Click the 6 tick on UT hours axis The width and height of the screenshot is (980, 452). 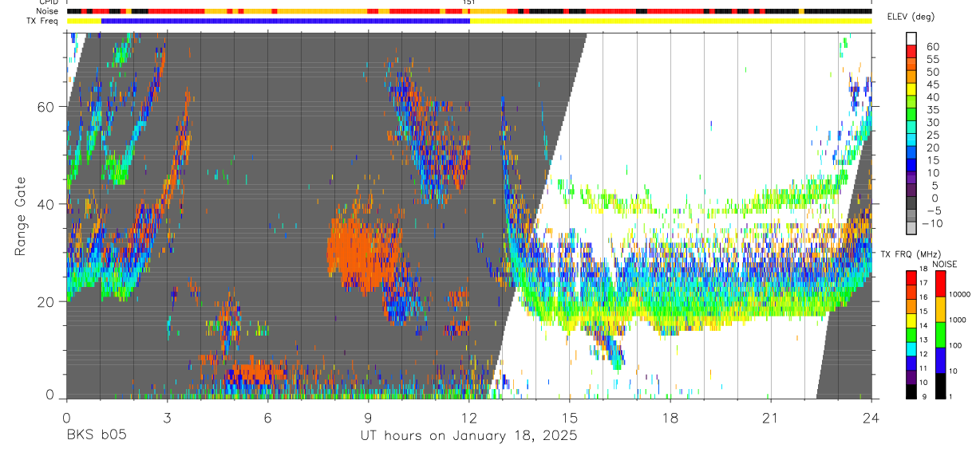point(267,417)
